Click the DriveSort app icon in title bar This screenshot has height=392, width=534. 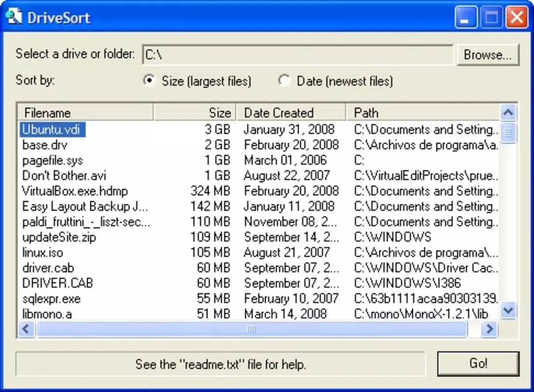[14, 17]
